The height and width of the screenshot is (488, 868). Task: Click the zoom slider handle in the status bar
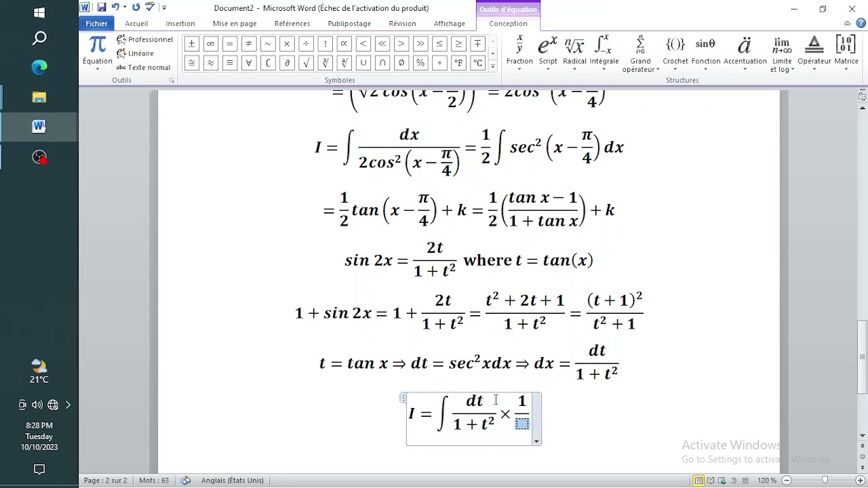(x=825, y=481)
